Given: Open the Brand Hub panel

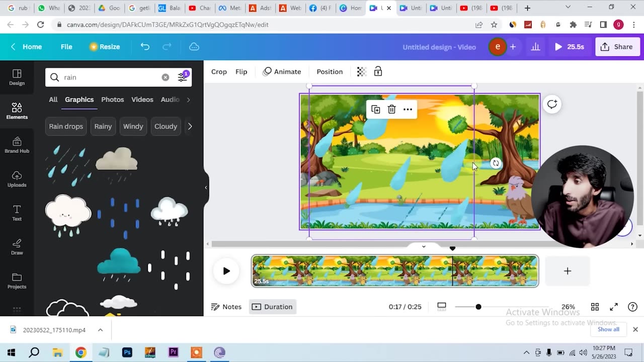Looking at the screenshot, I should 17,145.
